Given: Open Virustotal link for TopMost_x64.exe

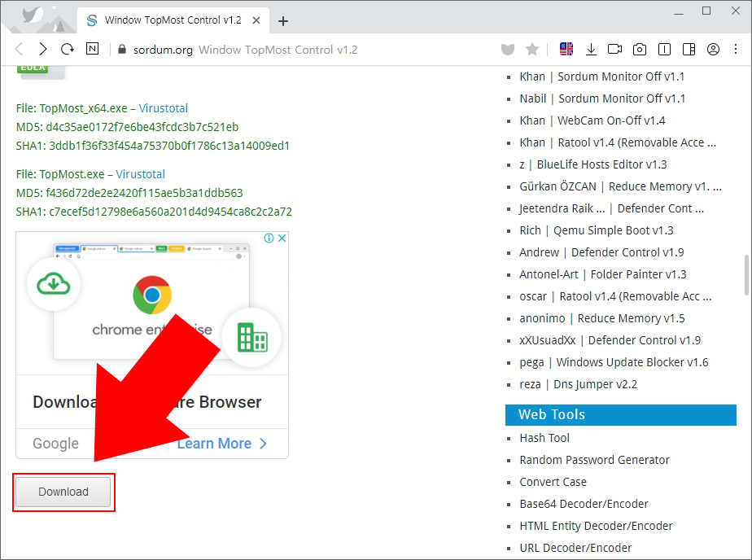Looking at the screenshot, I should pyautogui.click(x=164, y=108).
